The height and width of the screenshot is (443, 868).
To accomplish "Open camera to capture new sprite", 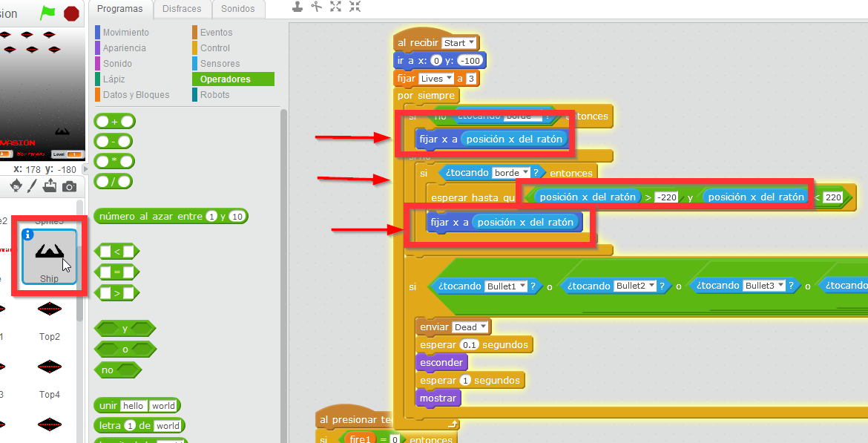I will 69,186.
